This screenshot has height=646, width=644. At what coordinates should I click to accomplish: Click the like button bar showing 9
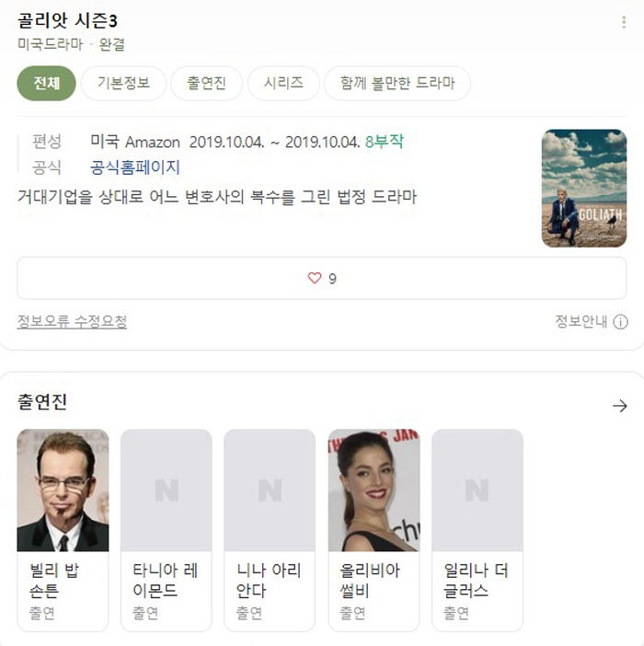322,278
